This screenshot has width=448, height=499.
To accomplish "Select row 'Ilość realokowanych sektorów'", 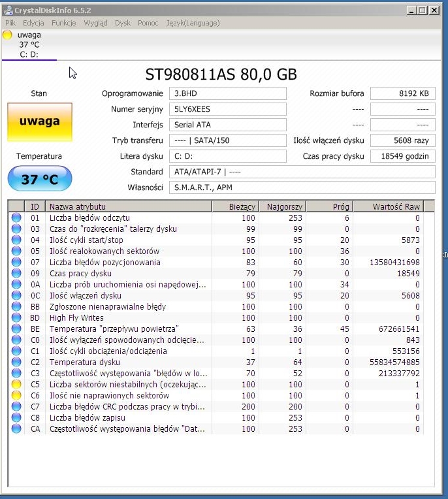I will (216, 251).
